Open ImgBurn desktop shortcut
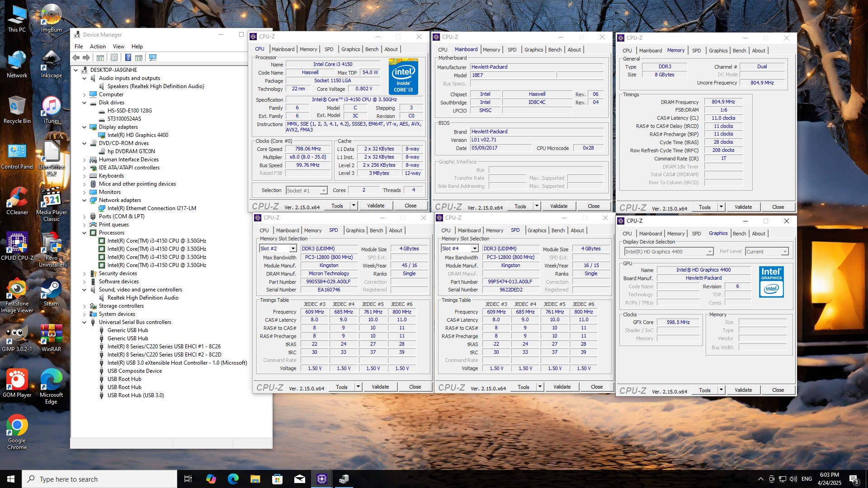 click(51, 19)
